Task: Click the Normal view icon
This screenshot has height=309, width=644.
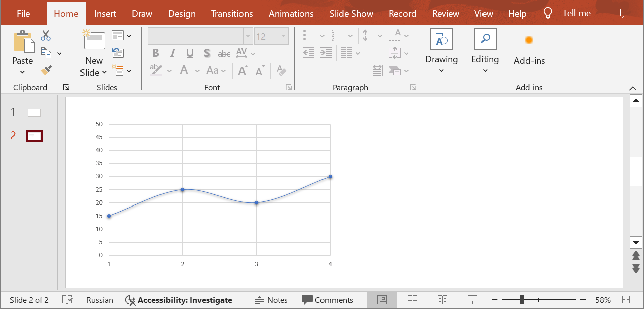Action: click(x=382, y=300)
